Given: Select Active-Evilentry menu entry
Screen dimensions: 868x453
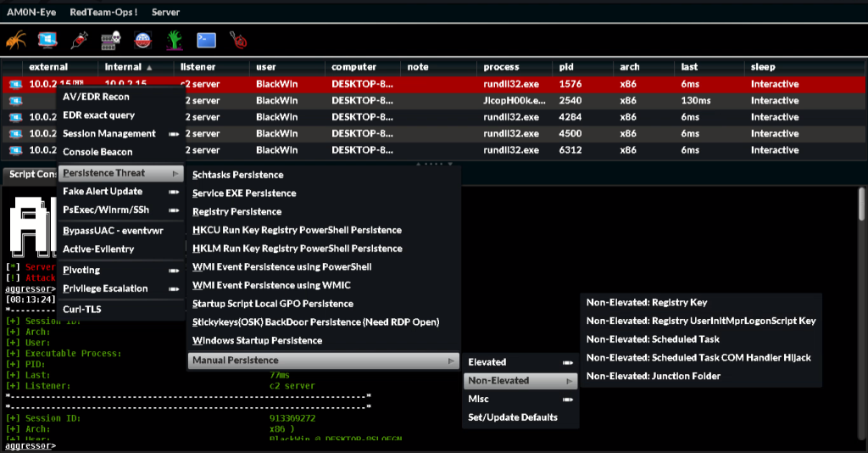Looking at the screenshot, I should (x=120, y=249).
